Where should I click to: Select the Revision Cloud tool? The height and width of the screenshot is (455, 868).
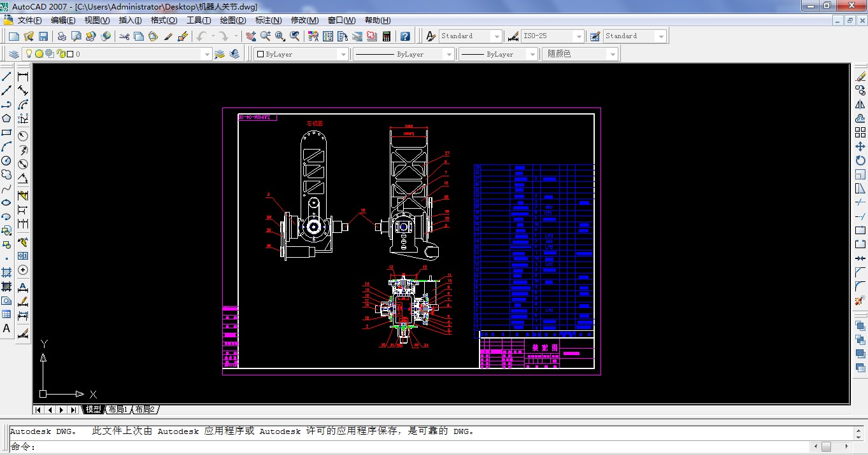coord(6,174)
